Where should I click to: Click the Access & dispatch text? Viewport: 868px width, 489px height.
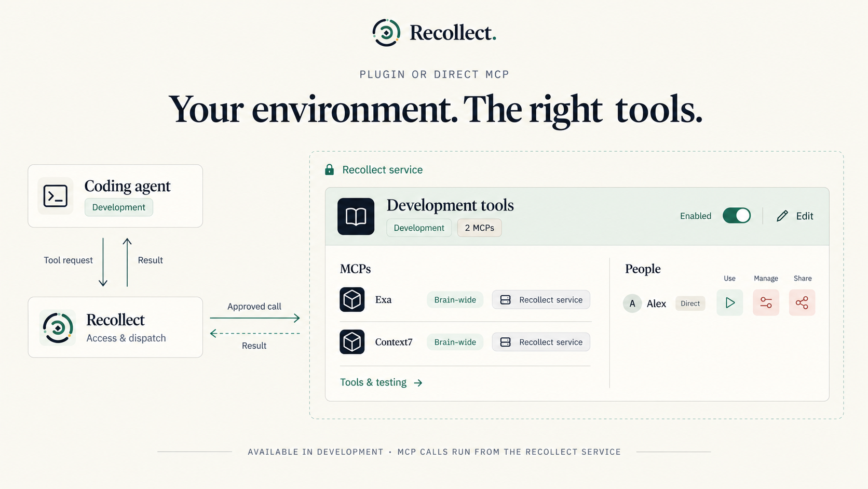point(126,338)
